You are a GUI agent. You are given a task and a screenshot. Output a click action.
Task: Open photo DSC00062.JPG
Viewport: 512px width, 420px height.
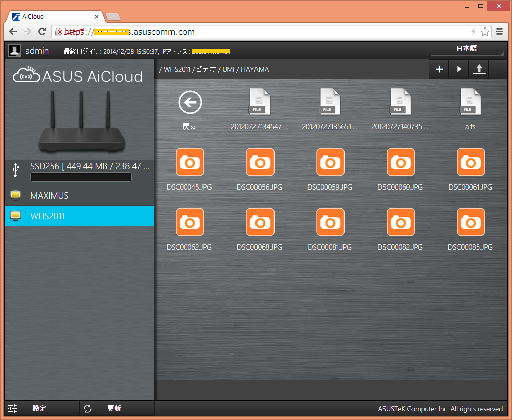tap(190, 222)
